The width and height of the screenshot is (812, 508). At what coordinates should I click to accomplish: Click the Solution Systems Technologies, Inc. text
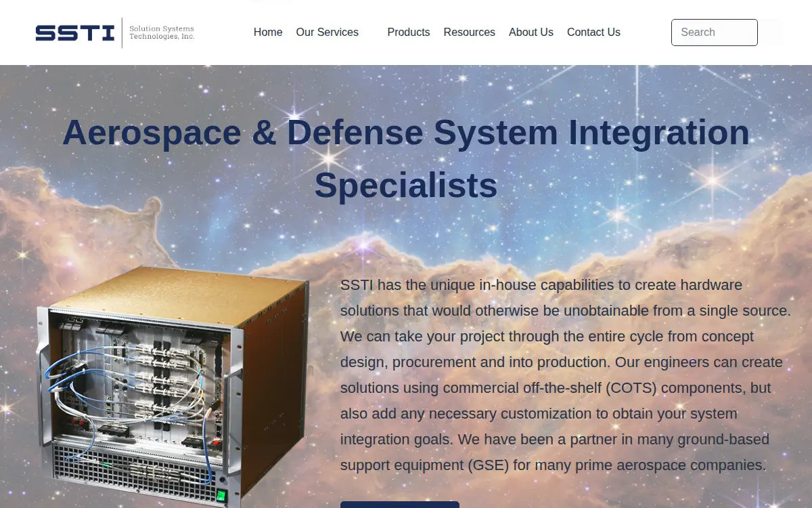[x=162, y=33]
